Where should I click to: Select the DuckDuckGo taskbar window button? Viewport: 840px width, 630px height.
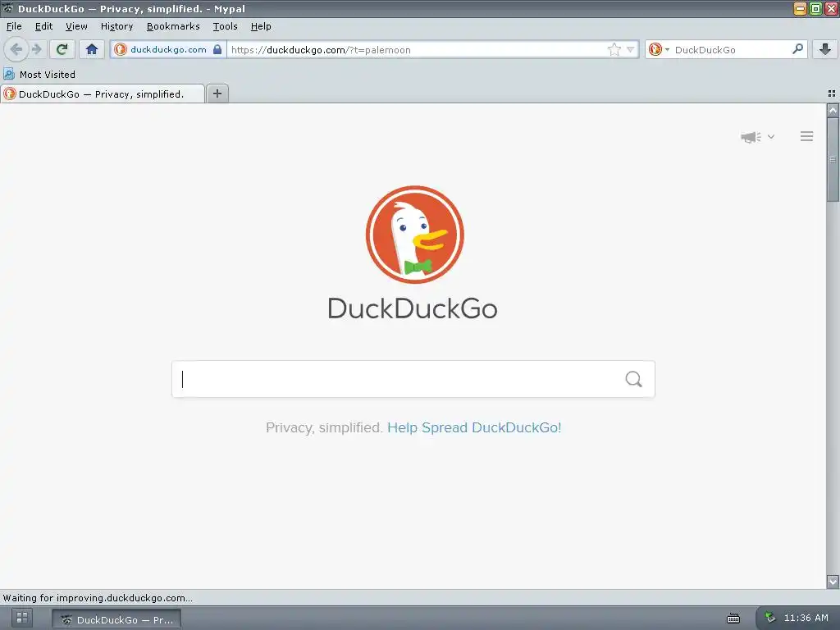[116, 619]
